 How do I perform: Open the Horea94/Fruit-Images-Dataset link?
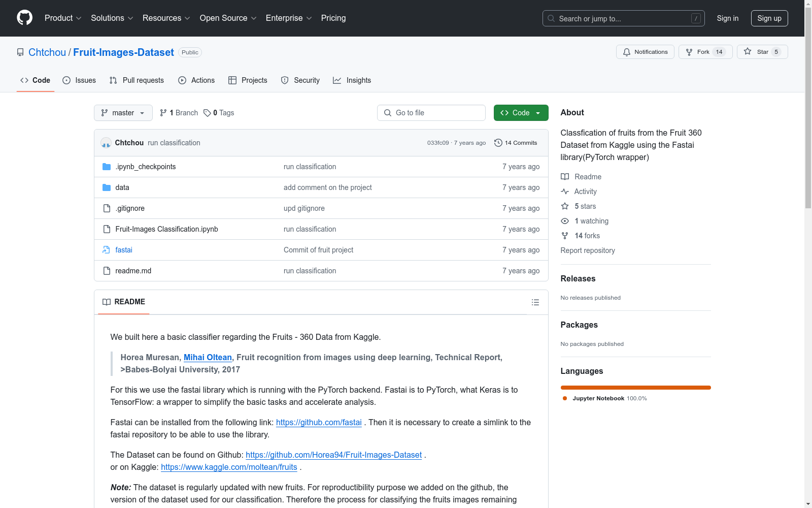[334, 455]
